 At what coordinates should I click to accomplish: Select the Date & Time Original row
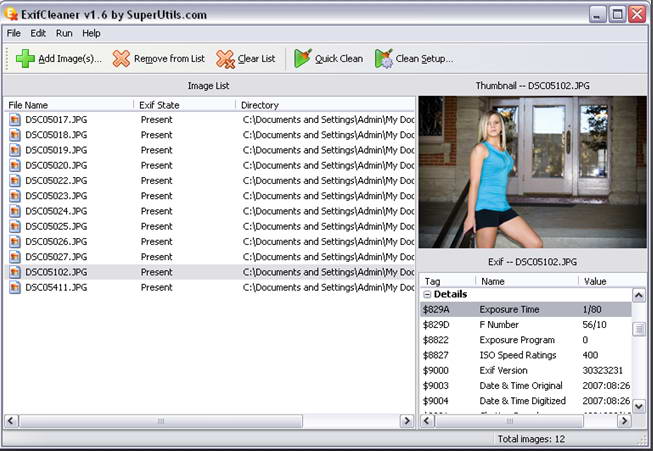[526, 386]
